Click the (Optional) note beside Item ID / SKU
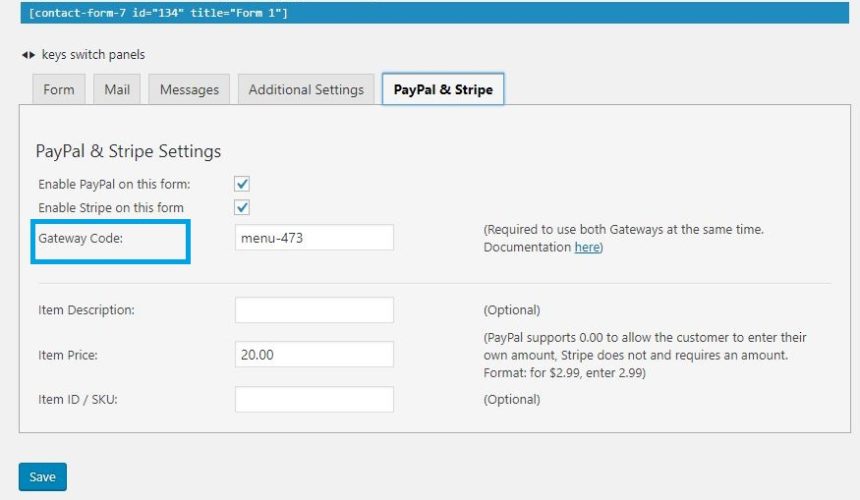Screen dimensions: 860x500 click(512, 400)
